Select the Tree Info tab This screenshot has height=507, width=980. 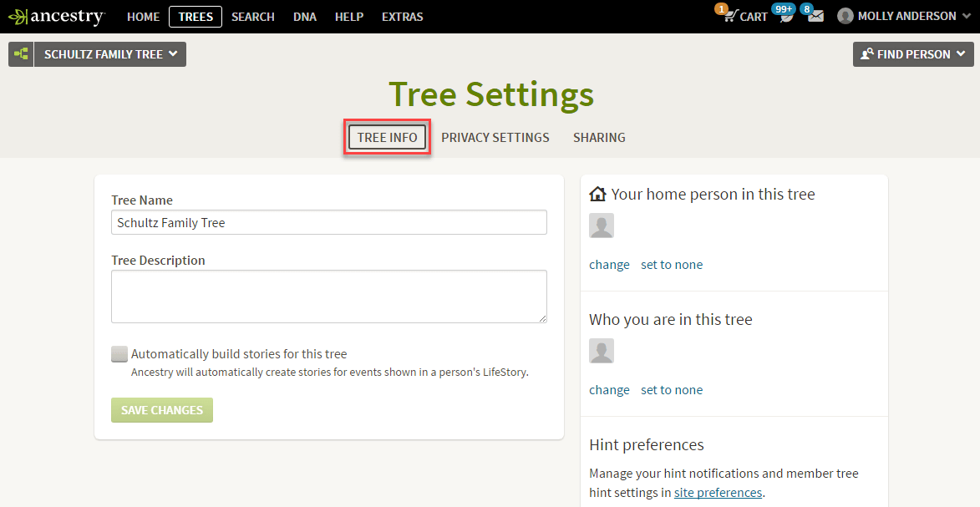click(x=388, y=138)
